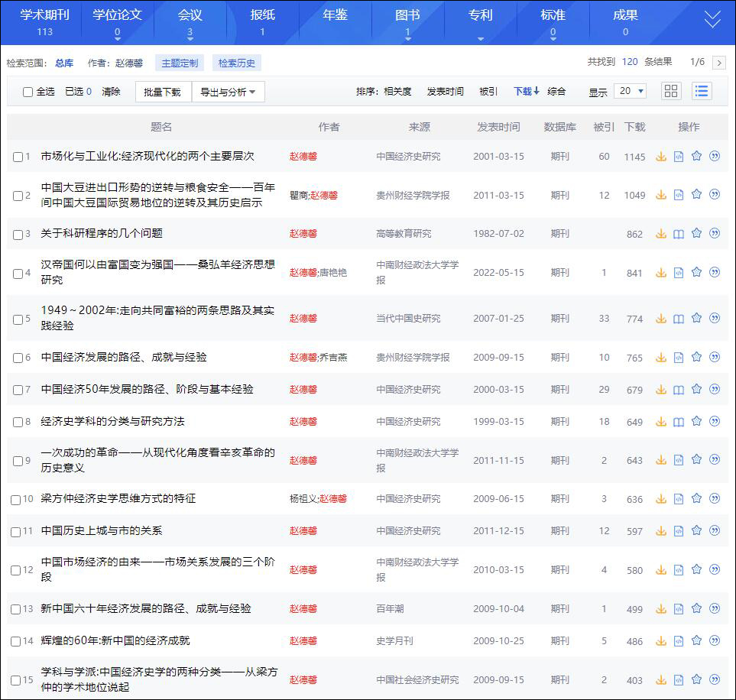This screenshot has height=700, width=736.
Task: Click the 批量下载 button
Action: pyautogui.click(x=163, y=92)
